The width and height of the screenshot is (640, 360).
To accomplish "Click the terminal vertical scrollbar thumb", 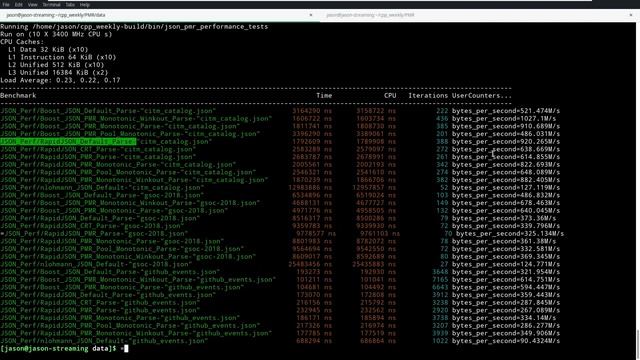I will [638, 345].
